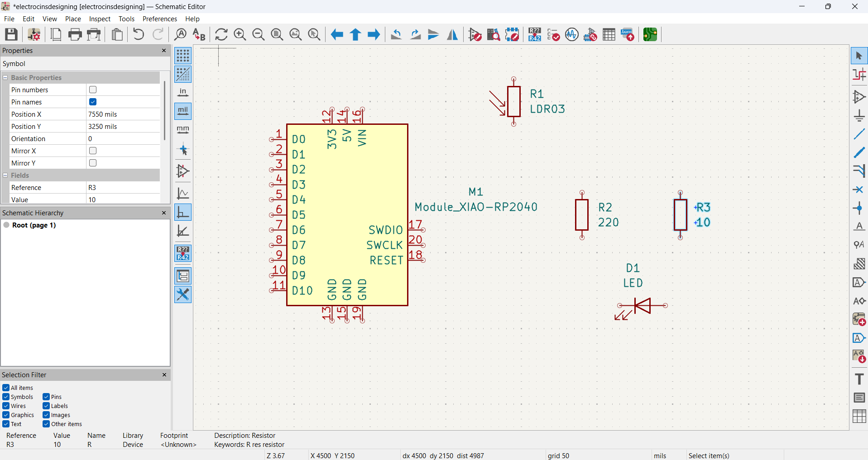The width and height of the screenshot is (868, 460).
Task: Open the File menu
Action: pos(9,19)
